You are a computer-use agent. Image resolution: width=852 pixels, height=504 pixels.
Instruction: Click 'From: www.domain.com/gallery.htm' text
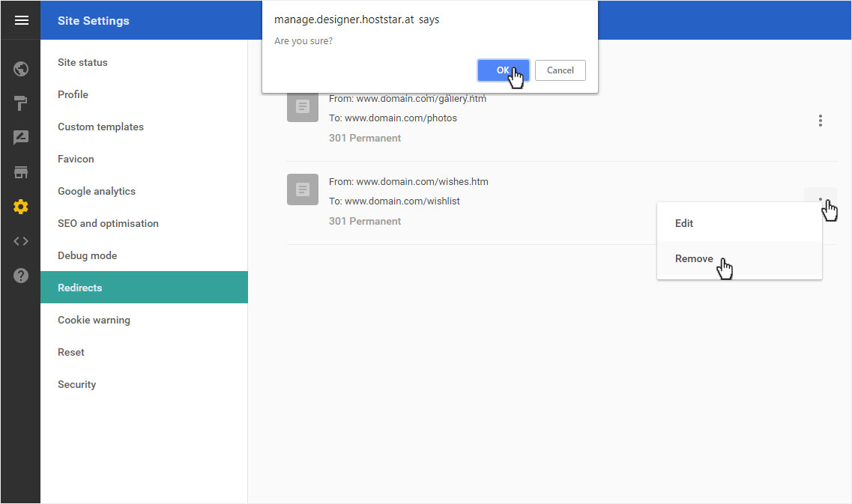coord(408,98)
